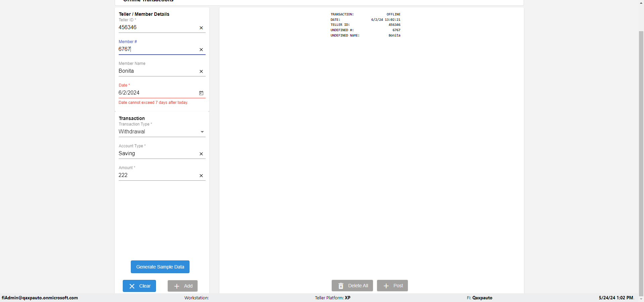The height and width of the screenshot is (302, 644).
Task: Click the receipt 'OFFLINE' value
Action: (393, 14)
